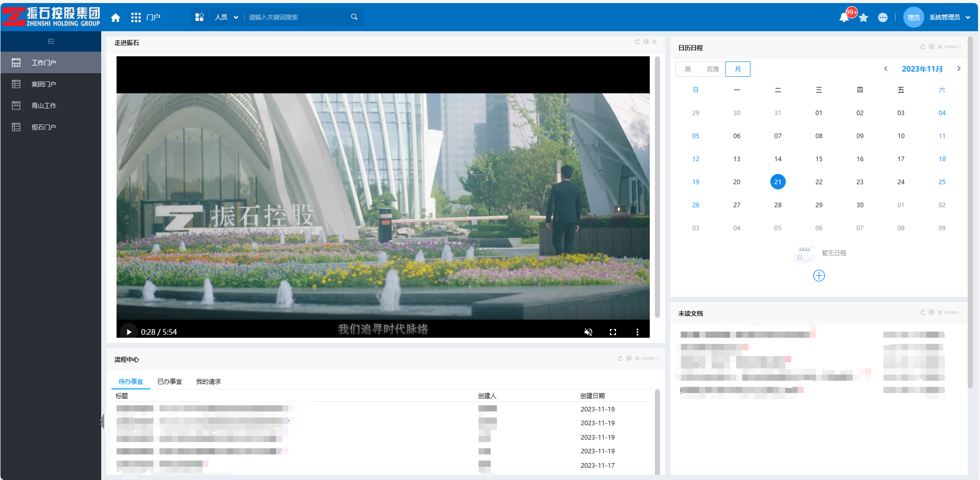This screenshot has width=980, height=480.
Task: Open the chat message bubble icon
Action: 883,17
